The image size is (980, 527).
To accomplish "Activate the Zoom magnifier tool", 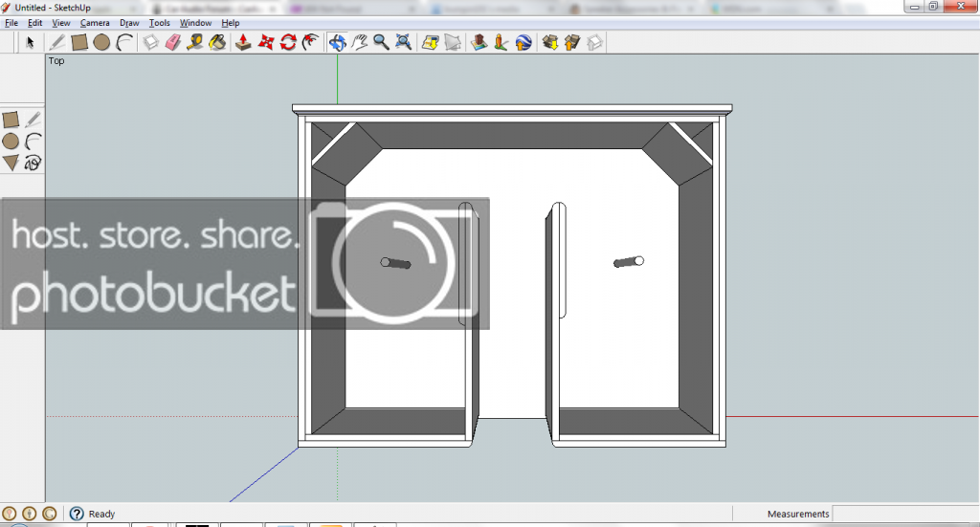I will pos(381,42).
